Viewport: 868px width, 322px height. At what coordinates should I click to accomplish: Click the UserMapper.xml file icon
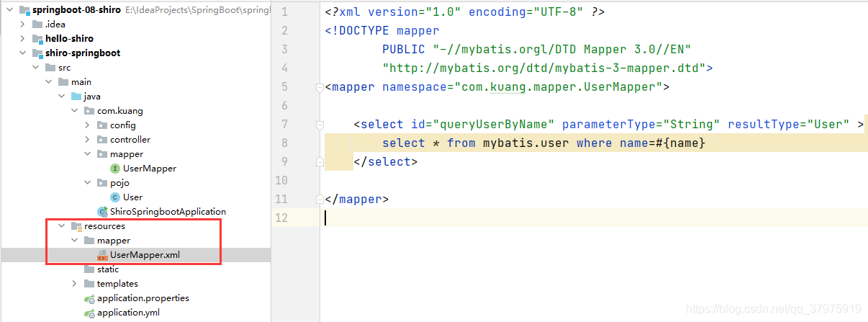102,255
